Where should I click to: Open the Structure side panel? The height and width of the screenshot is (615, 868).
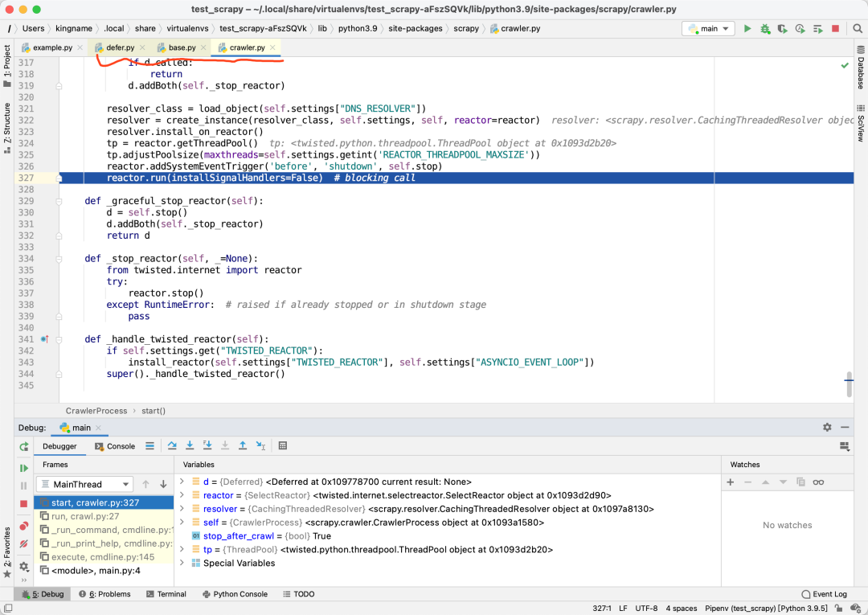pyautogui.click(x=6, y=128)
